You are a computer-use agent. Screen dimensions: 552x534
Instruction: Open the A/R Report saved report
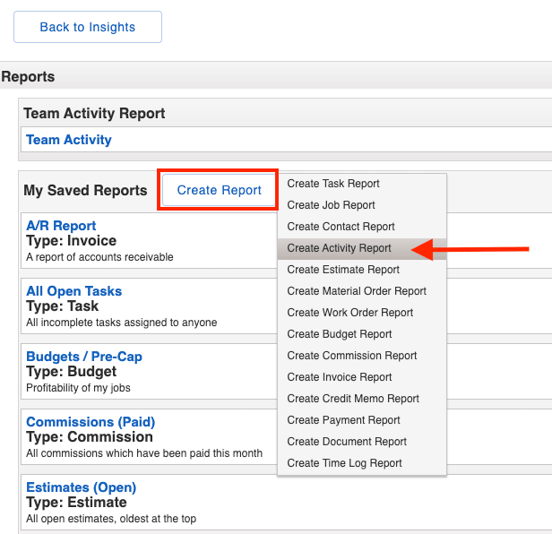tap(61, 226)
